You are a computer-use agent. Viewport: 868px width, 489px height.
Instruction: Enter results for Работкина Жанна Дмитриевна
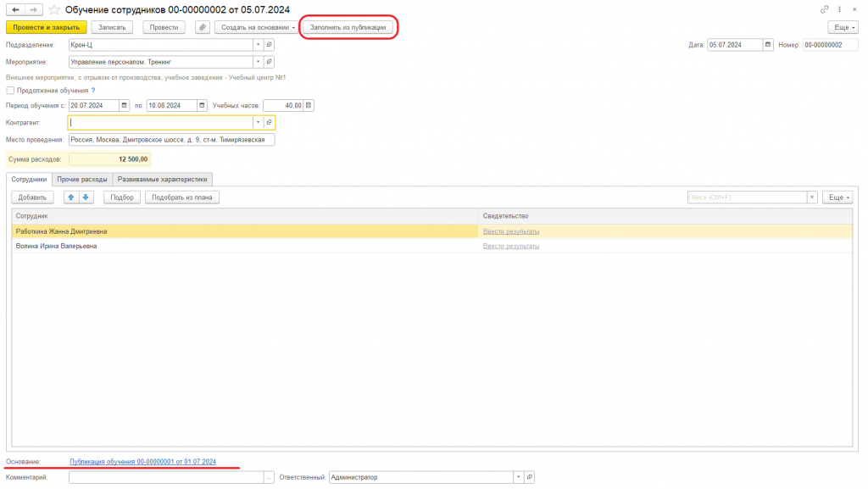pyautogui.click(x=511, y=231)
